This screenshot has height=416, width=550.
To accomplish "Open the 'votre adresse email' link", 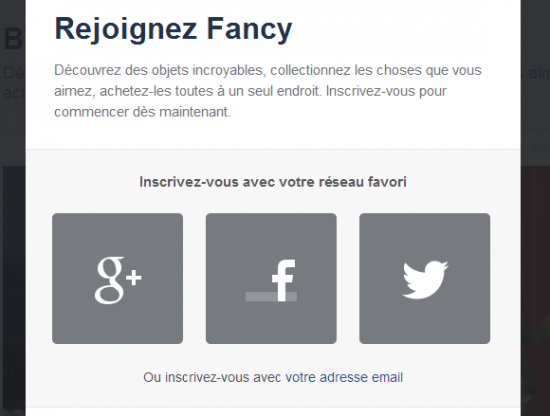I will point(344,377).
